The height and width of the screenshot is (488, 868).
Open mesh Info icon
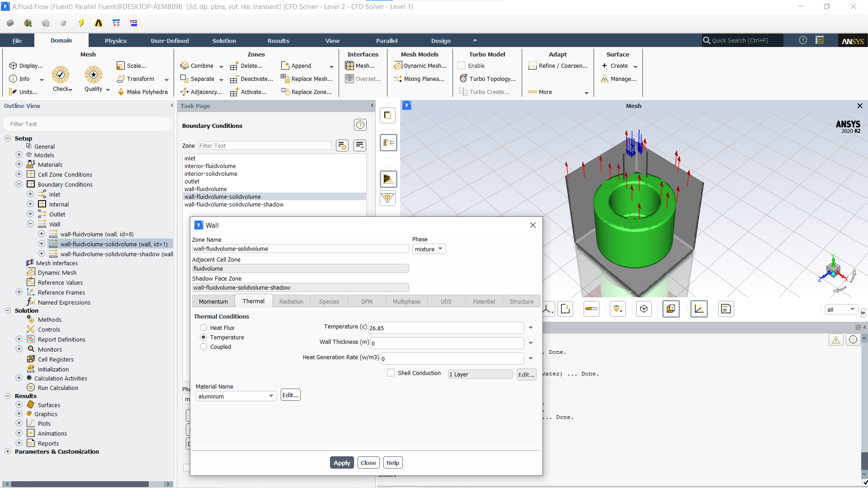tap(13, 79)
